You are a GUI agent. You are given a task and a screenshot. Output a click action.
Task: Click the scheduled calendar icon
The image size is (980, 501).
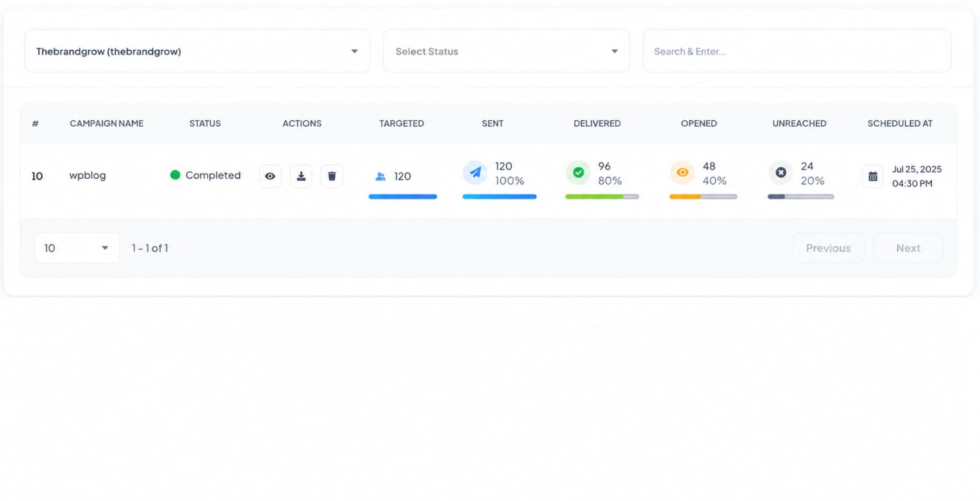tap(873, 176)
